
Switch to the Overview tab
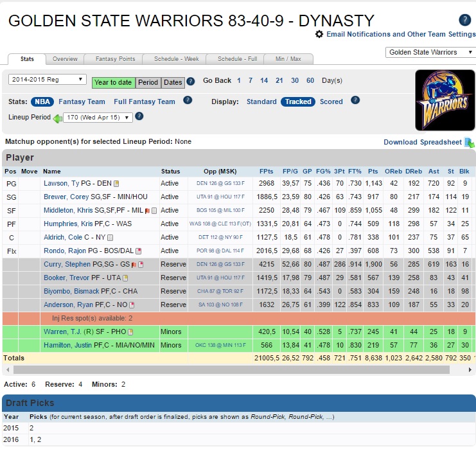(x=65, y=59)
